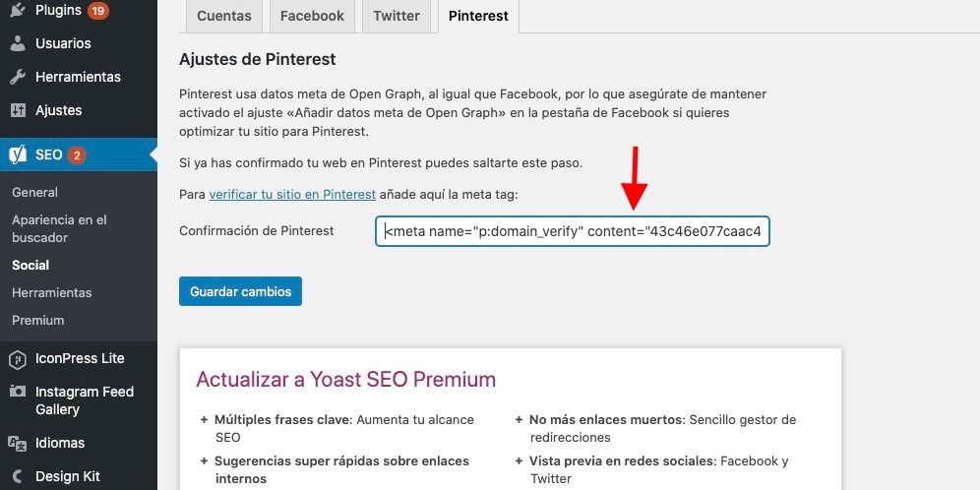Select the Pinterest tab
Screen dimensions: 980x490
[x=479, y=17]
